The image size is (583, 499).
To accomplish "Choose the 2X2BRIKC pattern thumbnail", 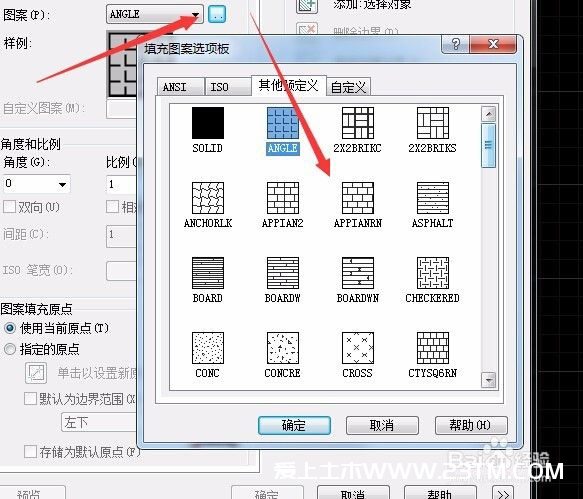I will pyautogui.click(x=358, y=123).
